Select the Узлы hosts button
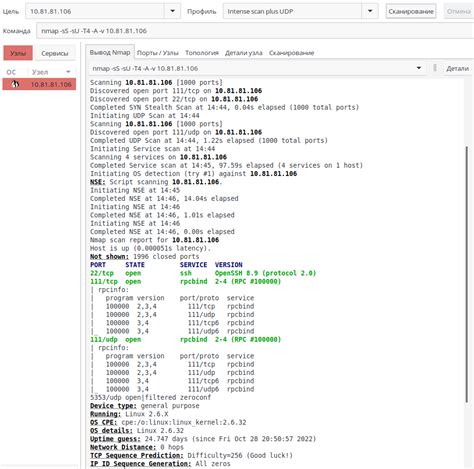The width and height of the screenshot is (474, 469). [18, 53]
